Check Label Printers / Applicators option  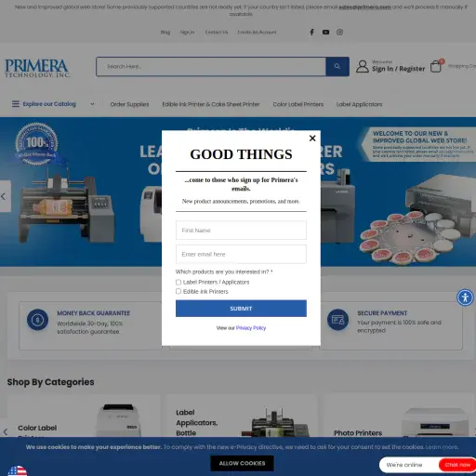pos(178,282)
